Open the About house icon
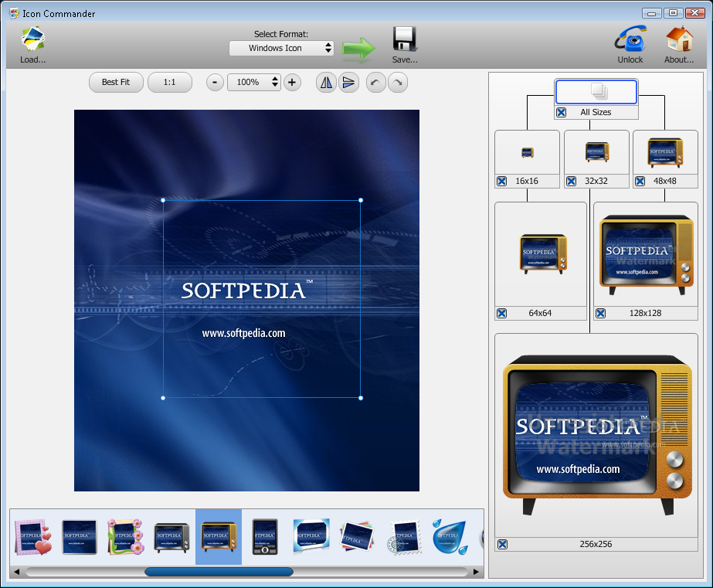Image resolution: width=713 pixels, height=588 pixels. pyautogui.click(x=679, y=39)
